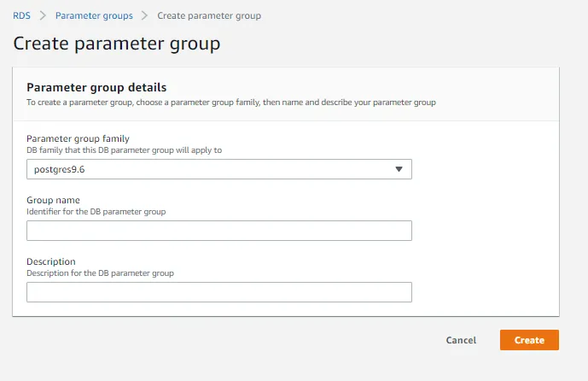This screenshot has width=588, height=381.
Task: Click the 'Parameter group details' section heading
Action: tap(96, 87)
